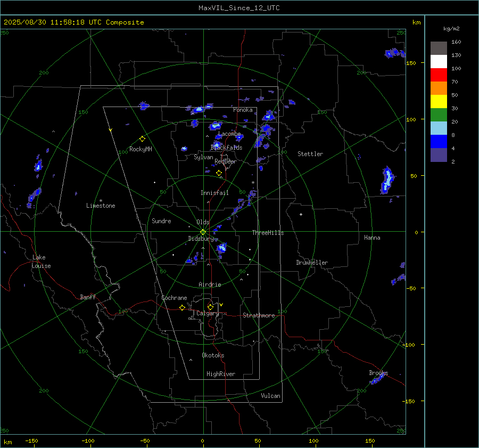Image resolution: width=479 pixels, height=448 pixels.
Task: Click the large VIL cell north of Hanna
Action: (387, 181)
